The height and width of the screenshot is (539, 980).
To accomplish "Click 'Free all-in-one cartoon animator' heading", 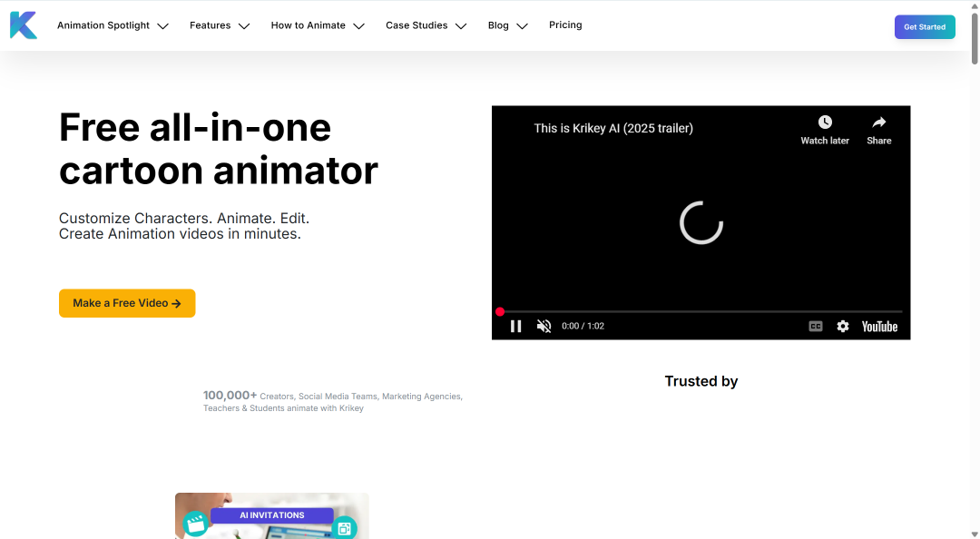I will click(218, 149).
